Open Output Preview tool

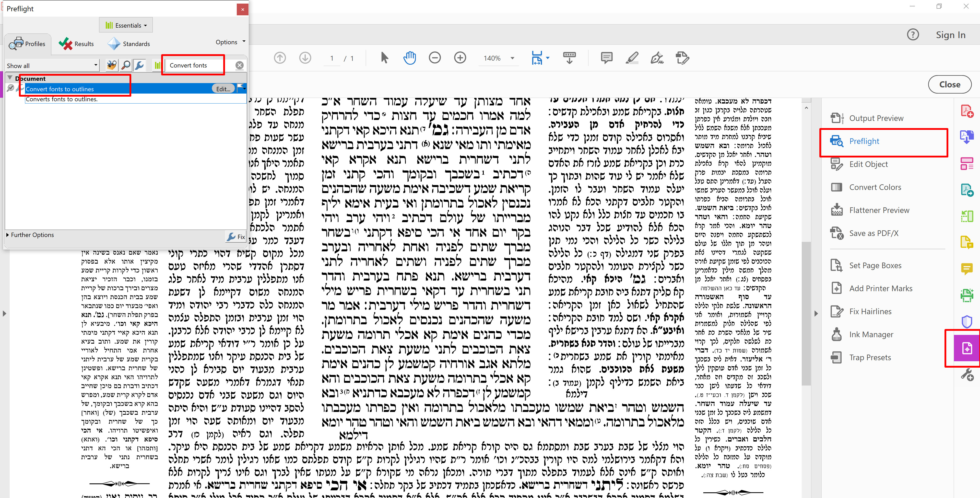(876, 118)
